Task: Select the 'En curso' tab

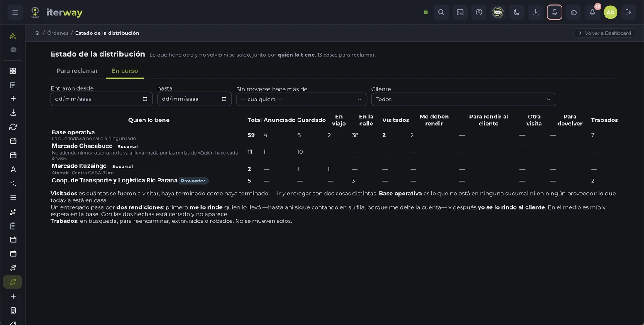Action: coord(125,70)
